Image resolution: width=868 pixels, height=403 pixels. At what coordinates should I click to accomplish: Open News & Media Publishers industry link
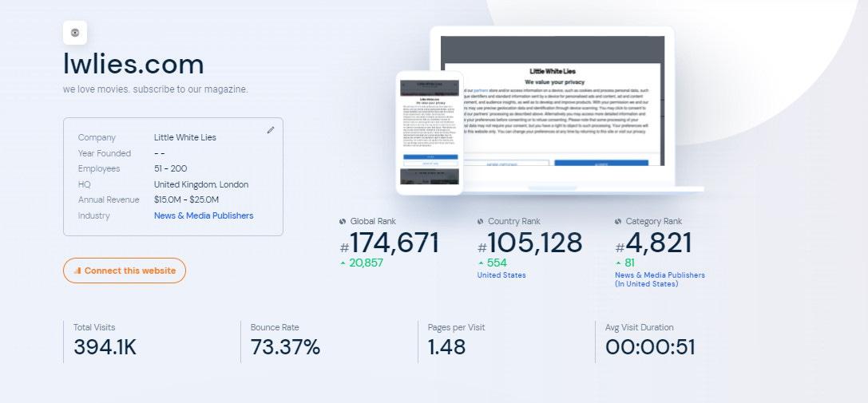click(204, 216)
